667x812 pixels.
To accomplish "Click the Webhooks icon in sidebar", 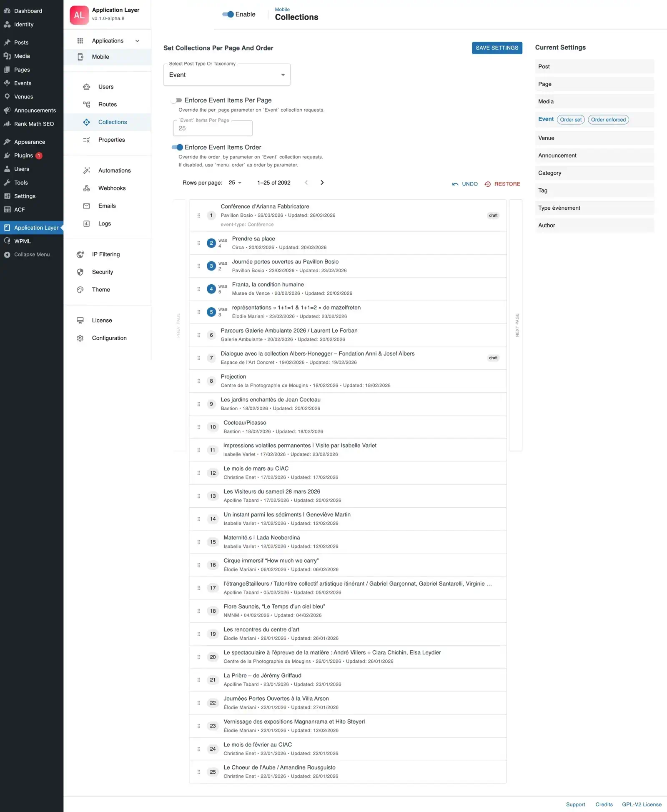I will pos(86,188).
